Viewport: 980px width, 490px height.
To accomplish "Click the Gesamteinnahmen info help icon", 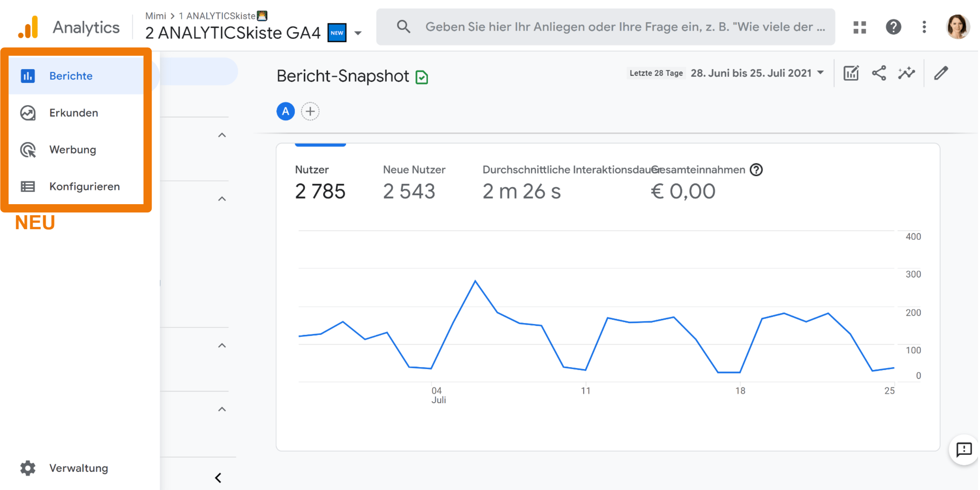I will tap(756, 170).
